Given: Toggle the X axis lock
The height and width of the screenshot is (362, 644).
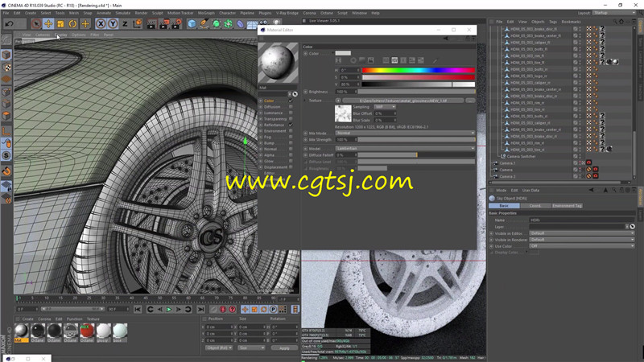Looking at the screenshot, I should (101, 24).
